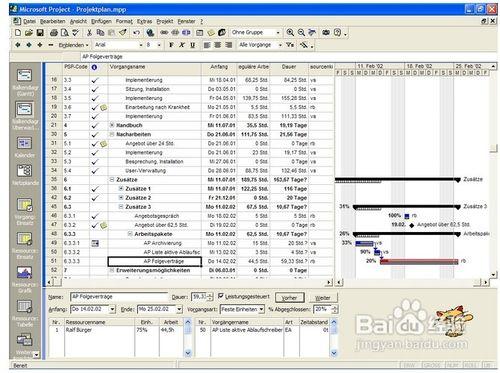500x373 pixels.
Task: Center the text alignment
Action: [x=218, y=45]
